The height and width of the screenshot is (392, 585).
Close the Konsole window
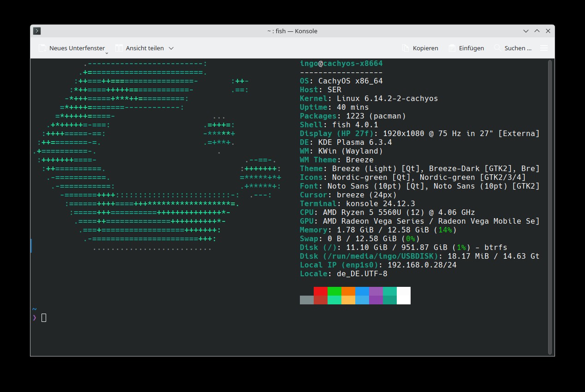(x=548, y=31)
